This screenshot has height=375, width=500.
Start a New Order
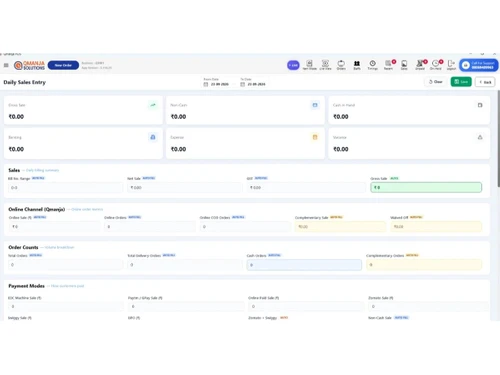pyautogui.click(x=63, y=65)
